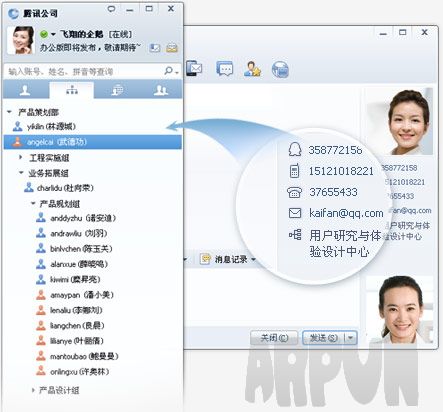Click the card icon left of the mail envelope
This screenshot has height=412, width=443.
coord(155,48)
